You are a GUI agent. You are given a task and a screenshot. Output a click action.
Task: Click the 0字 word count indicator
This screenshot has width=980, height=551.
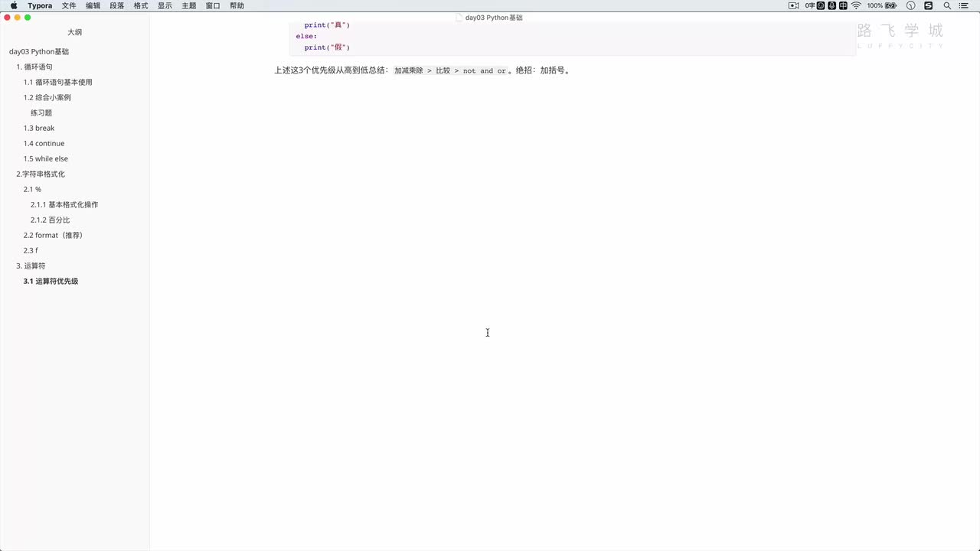coord(810,5)
